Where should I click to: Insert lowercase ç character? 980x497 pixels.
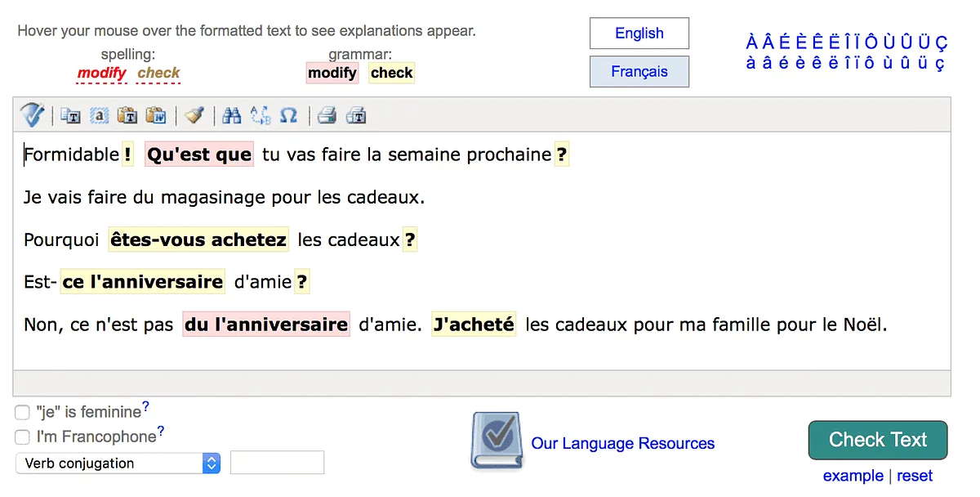(x=939, y=63)
